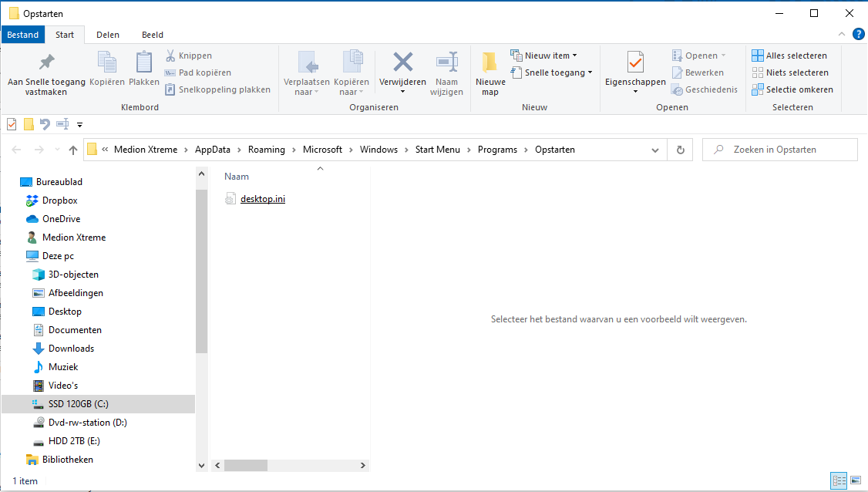Viewport: 868px width, 492px height.
Task: Click Selectie omkeren in ribbon
Action: click(x=792, y=89)
